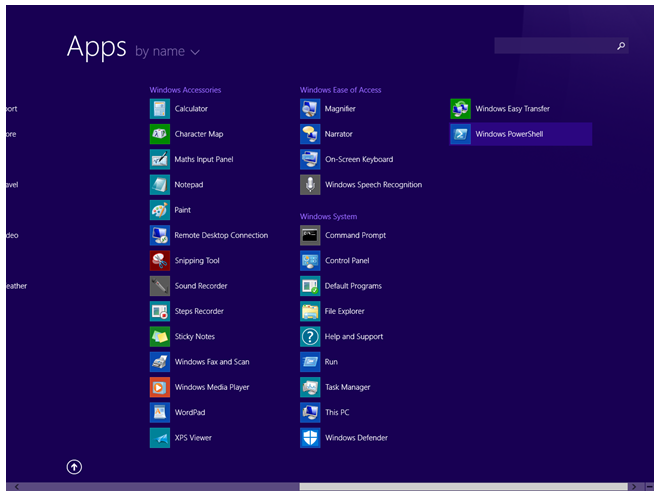Viewport: 659px width, 496px height.
Task: Open Windows Easy Transfer icon
Action: pyautogui.click(x=461, y=109)
